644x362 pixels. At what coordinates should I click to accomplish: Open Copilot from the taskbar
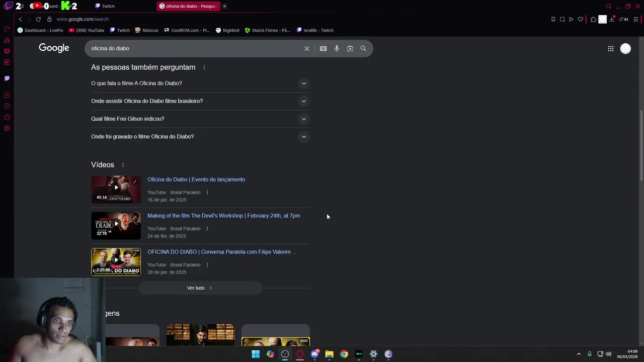(x=270, y=354)
